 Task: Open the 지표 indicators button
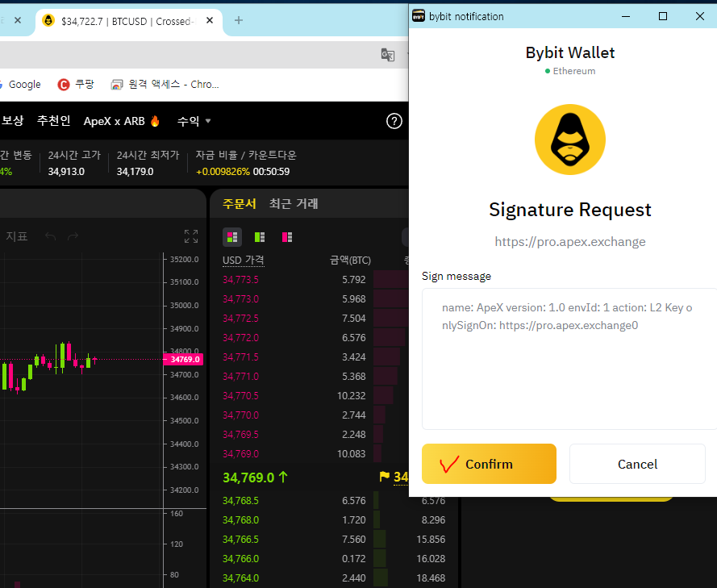pos(17,236)
